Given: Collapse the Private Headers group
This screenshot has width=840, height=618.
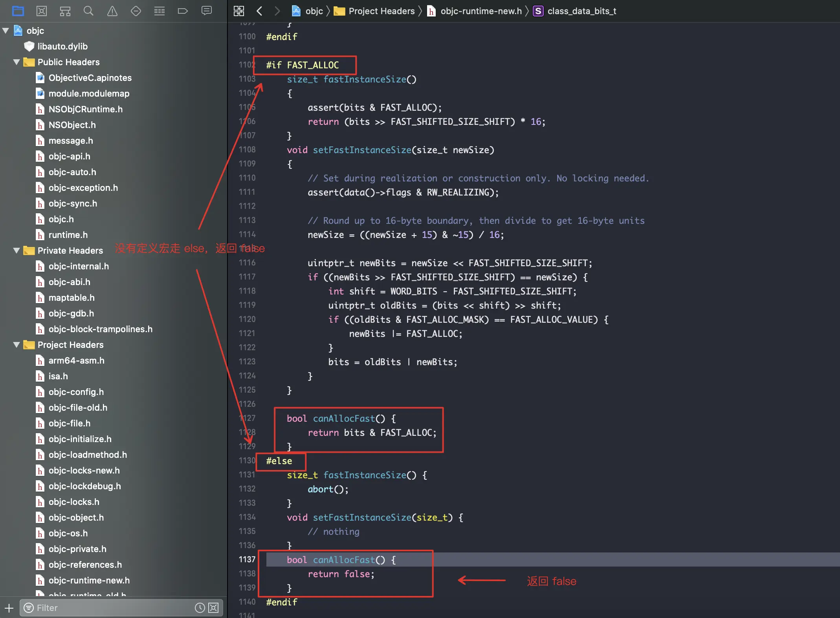Looking at the screenshot, I should click(17, 250).
